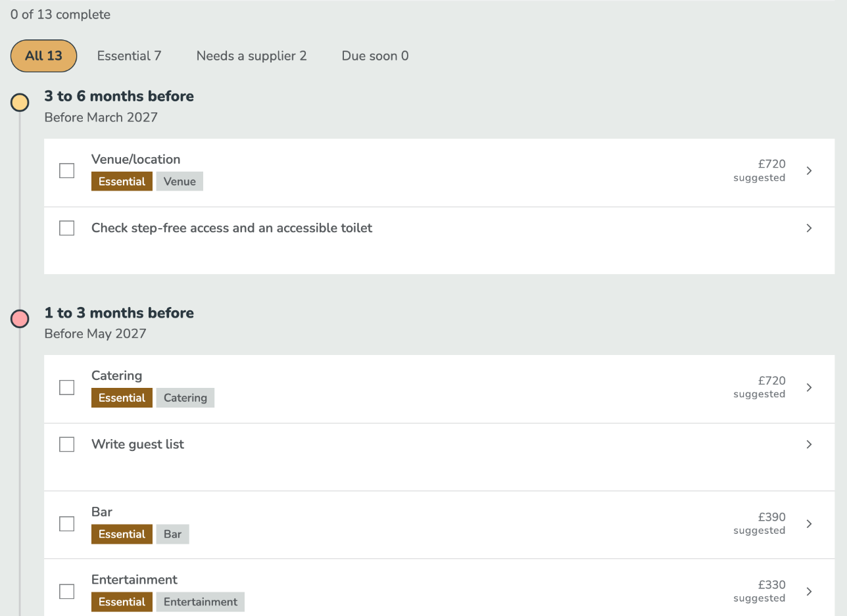Expand the Venue/location row chevron
The width and height of the screenshot is (847, 616).
click(809, 171)
